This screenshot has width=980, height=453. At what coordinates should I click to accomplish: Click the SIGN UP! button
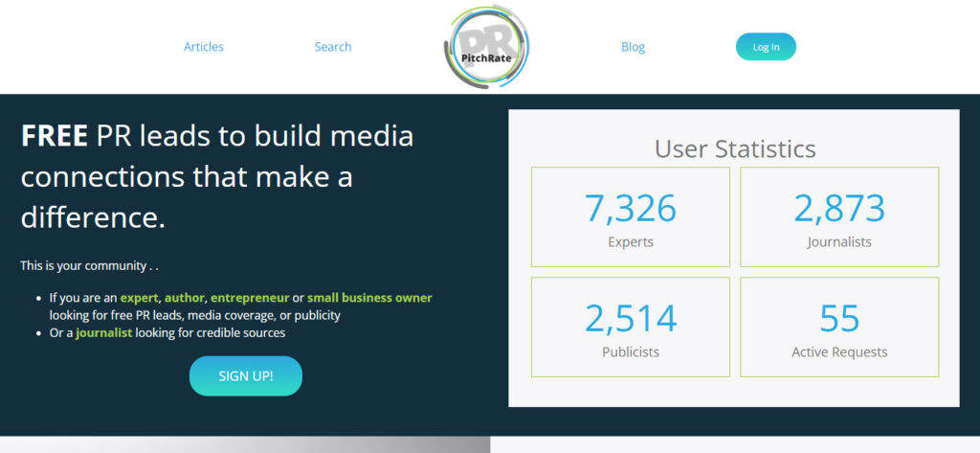[246, 376]
